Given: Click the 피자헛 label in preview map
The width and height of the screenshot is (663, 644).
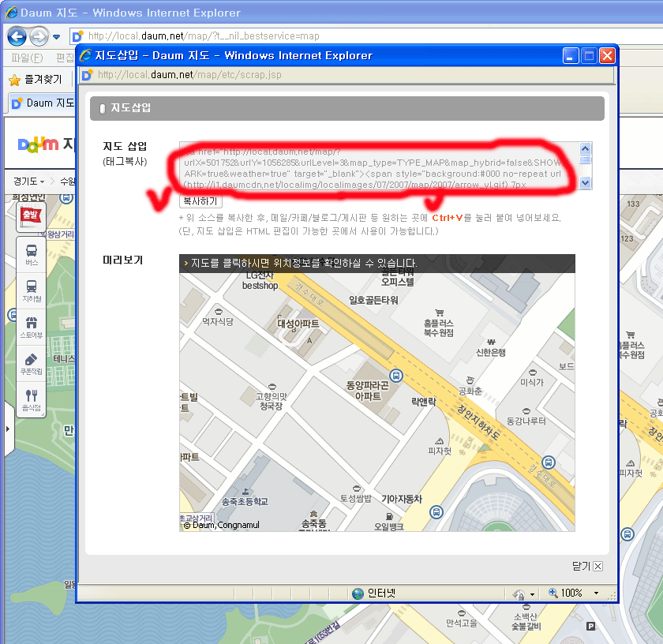Looking at the screenshot, I should 440,451.
